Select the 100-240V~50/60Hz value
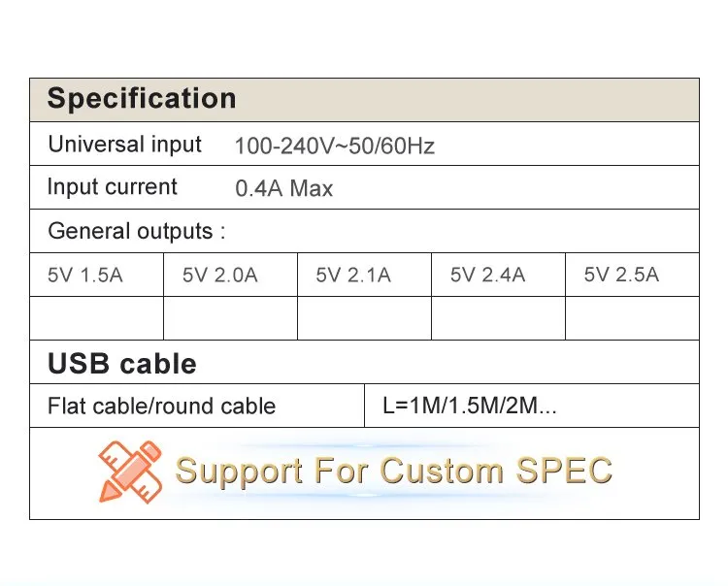 coord(334,146)
